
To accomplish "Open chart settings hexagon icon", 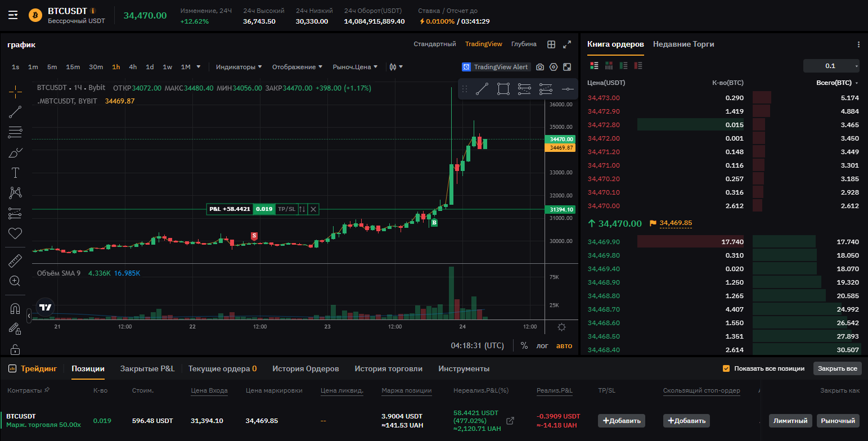I will tap(554, 67).
